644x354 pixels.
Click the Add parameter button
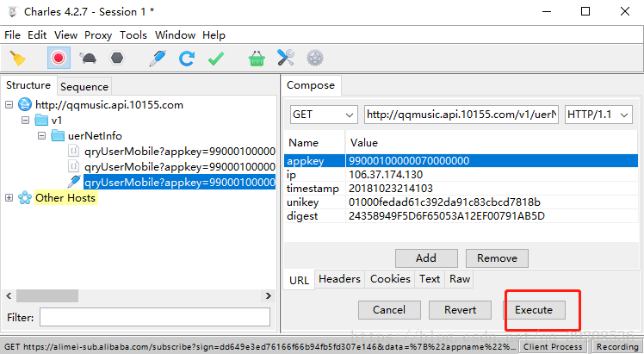[426, 258]
